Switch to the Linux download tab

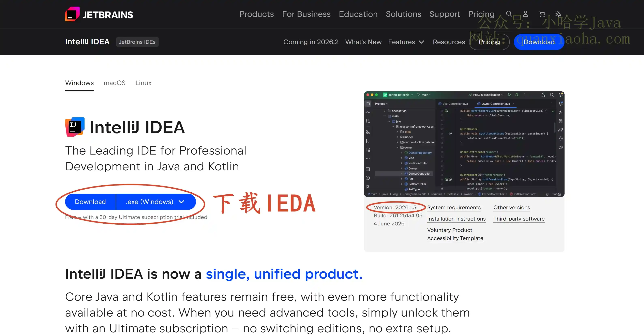(144, 83)
